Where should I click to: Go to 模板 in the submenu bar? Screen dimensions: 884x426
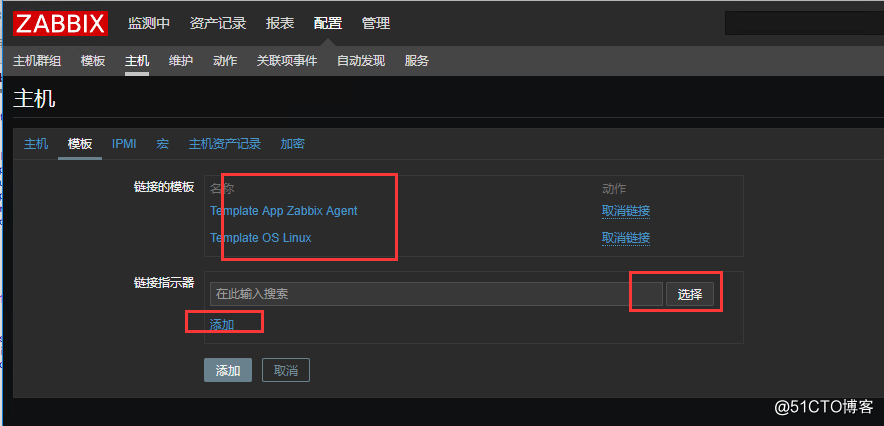93,61
